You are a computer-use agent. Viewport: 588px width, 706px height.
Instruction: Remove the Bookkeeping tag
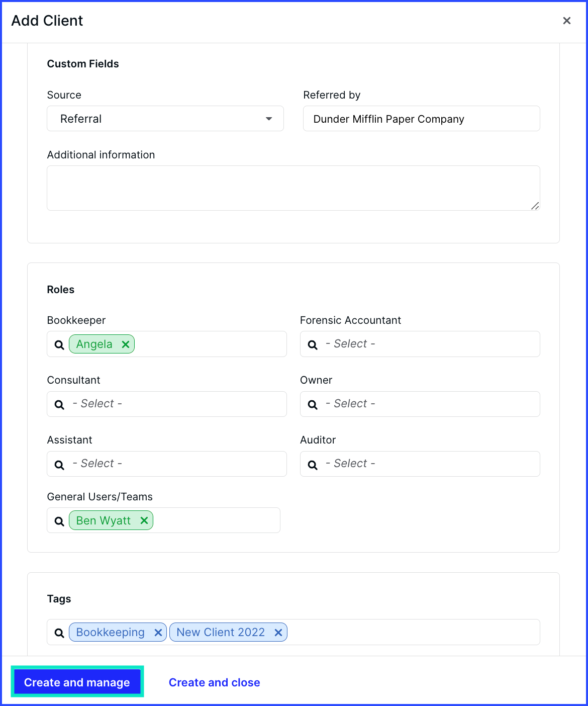click(x=158, y=633)
